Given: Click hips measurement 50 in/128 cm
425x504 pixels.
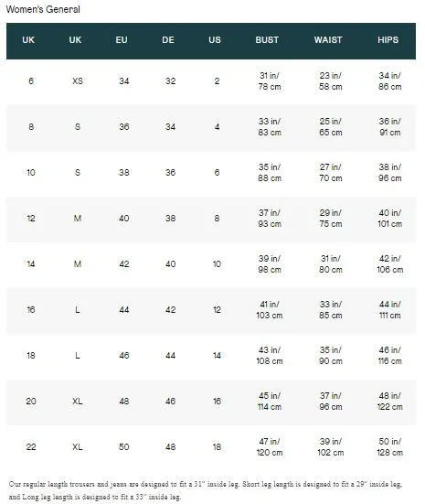Looking at the screenshot, I should tap(389, 446).
